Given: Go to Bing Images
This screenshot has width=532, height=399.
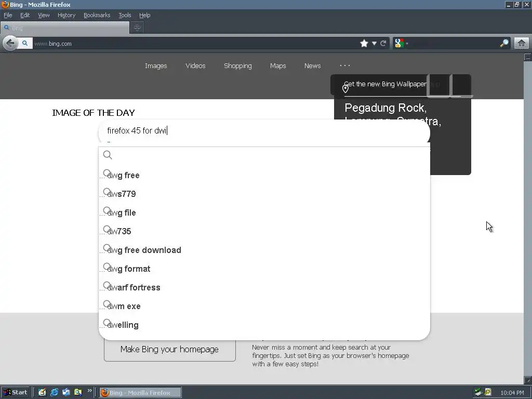Looking at the screenshot, I should (156, 66).
